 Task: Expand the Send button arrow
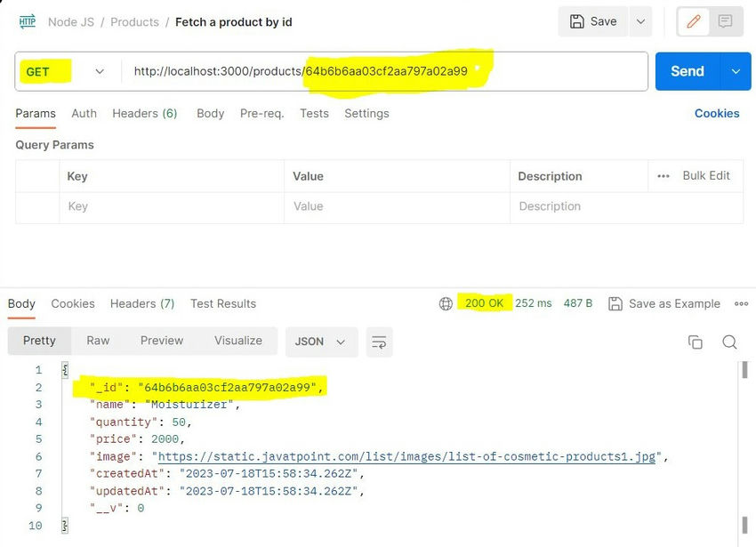[735, 71]
